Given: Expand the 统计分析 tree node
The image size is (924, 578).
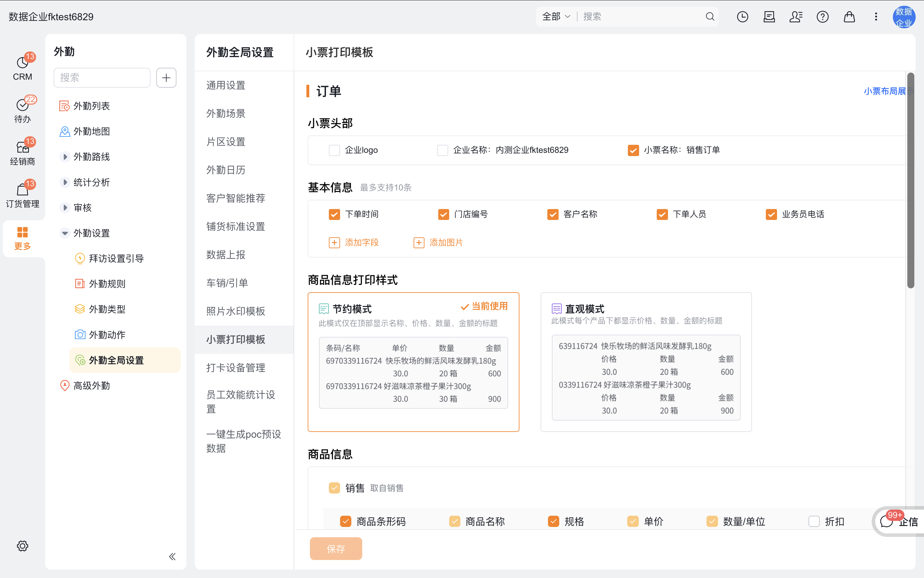Looking at the screenshot, I should click(x=65, y=182).
